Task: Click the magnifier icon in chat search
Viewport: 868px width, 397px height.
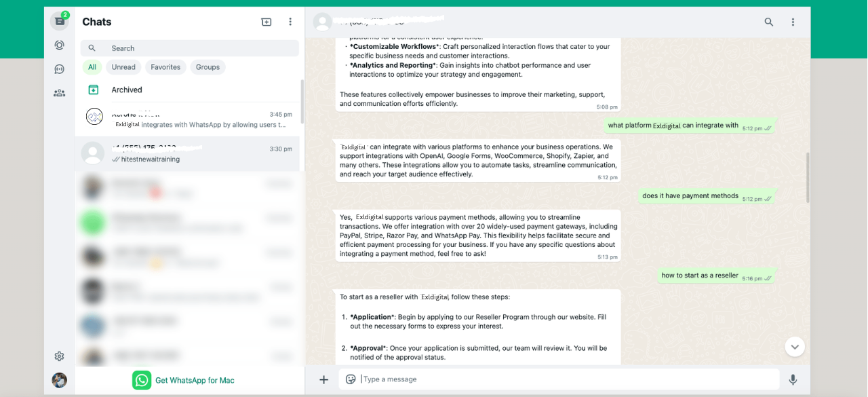Action: pos(92,48)
